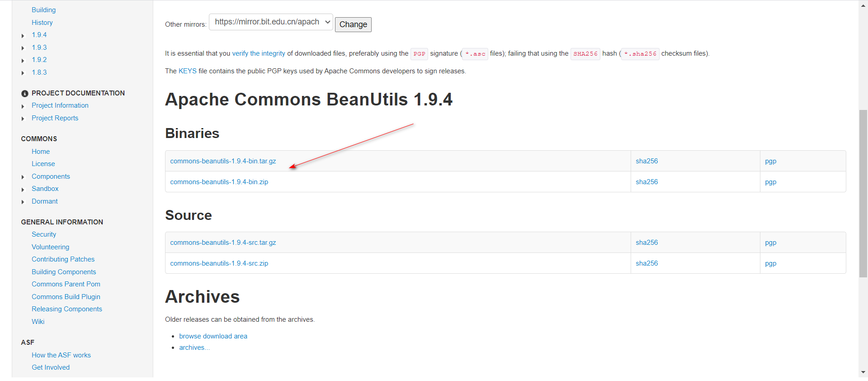
Task: Download commons-beanutils-1.9.4-bin.zip
Action: point(219,182)
